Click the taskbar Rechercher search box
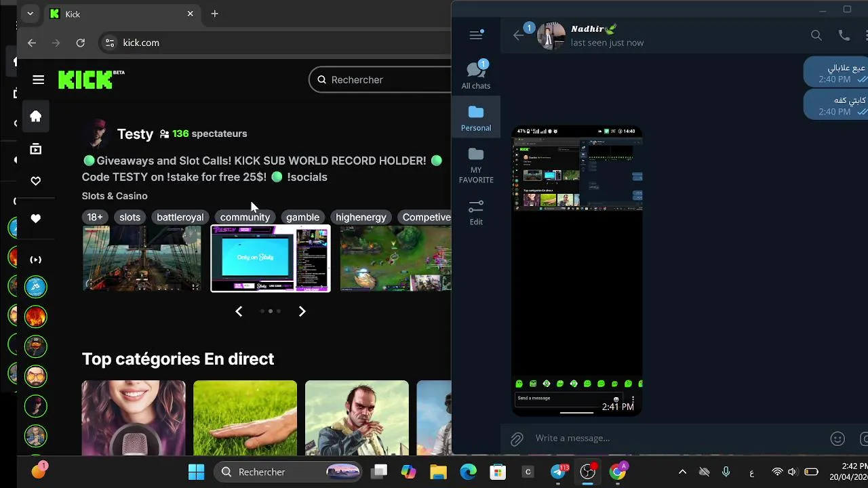 [x=290, y=472]
